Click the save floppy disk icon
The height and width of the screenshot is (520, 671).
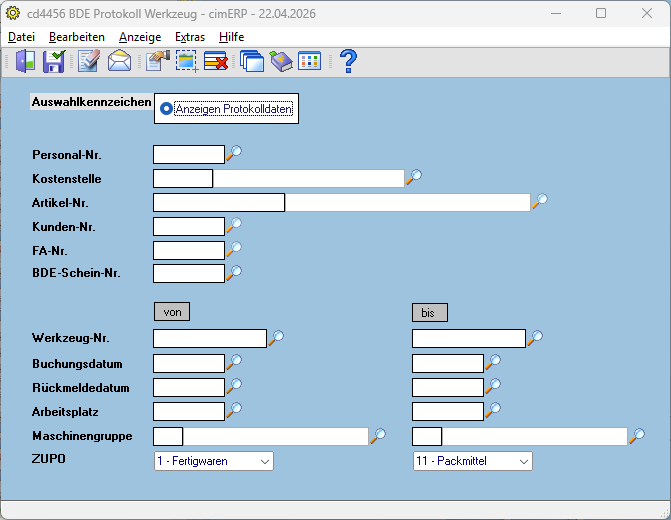pyautogui.click(x=54, y=61)
